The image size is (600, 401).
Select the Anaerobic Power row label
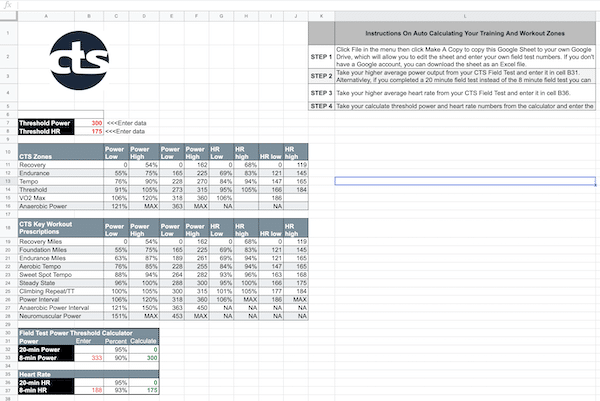tap(60, 206)
